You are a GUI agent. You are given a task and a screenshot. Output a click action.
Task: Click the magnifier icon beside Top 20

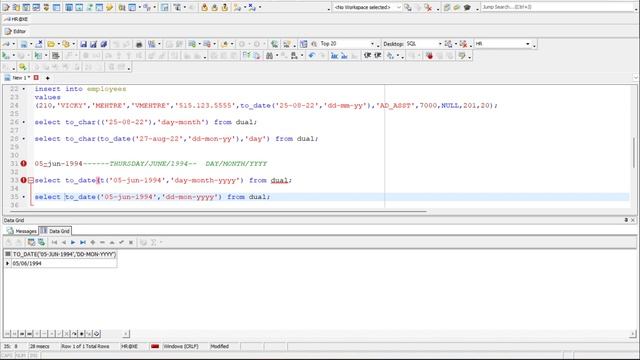[x=314, y=44]
